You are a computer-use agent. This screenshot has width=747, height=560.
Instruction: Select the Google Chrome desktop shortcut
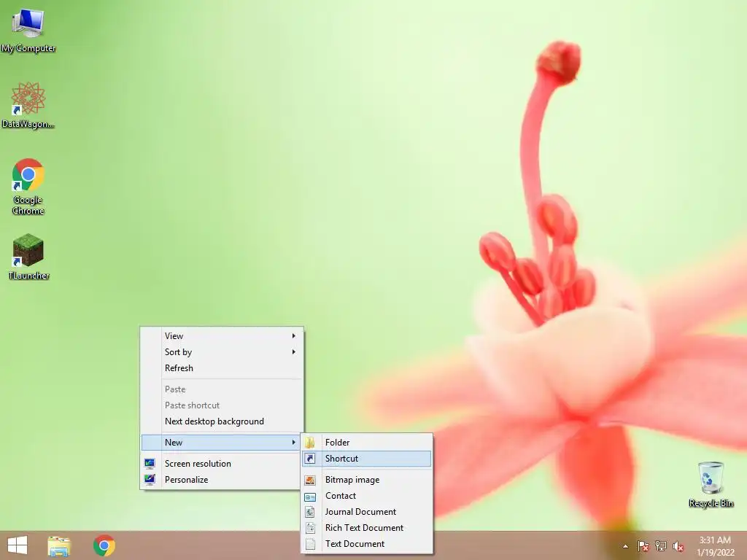click(28, 186)
